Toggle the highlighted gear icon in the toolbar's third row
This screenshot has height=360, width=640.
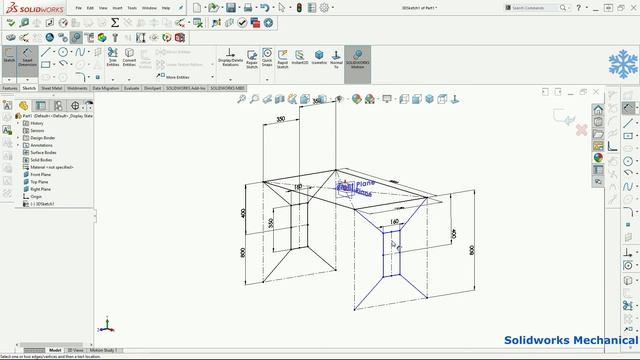76,38
